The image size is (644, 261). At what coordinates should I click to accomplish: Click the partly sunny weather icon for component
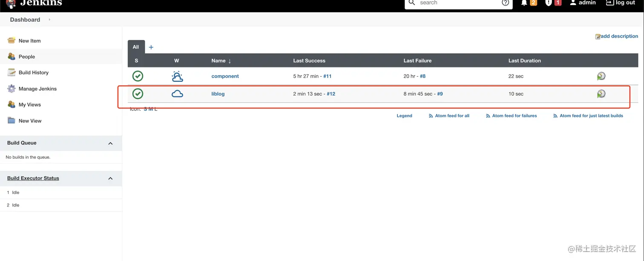(x=177, y=76)
